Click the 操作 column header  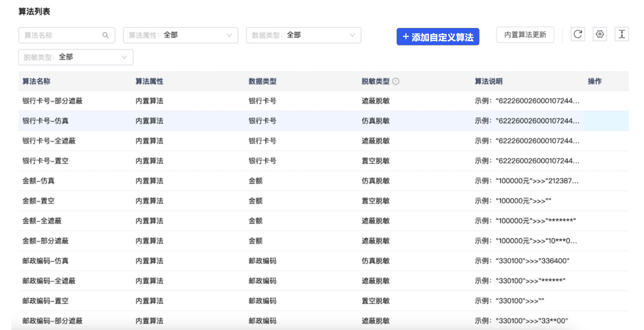[595, 82]
